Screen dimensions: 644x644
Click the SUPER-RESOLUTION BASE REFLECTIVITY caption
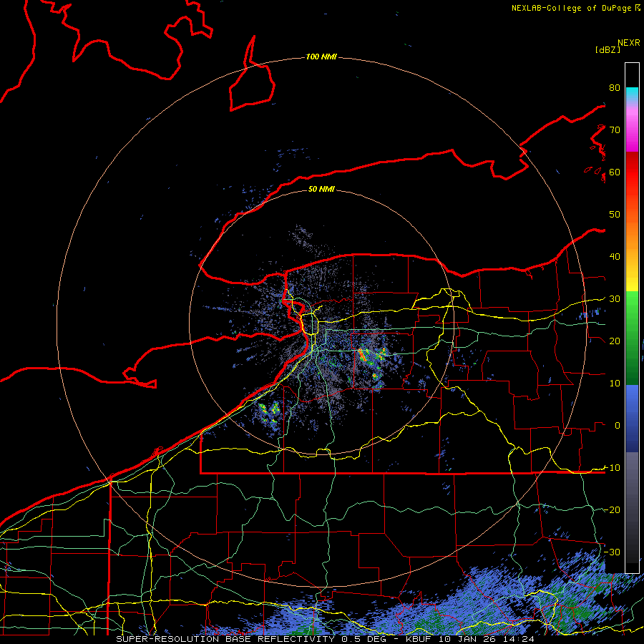(x=225, y=639)
